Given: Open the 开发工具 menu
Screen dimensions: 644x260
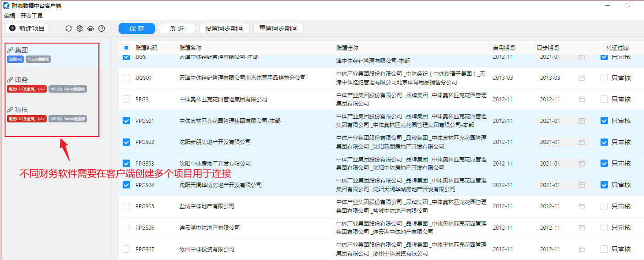Looking at the screenshot, I should [32, 16].
